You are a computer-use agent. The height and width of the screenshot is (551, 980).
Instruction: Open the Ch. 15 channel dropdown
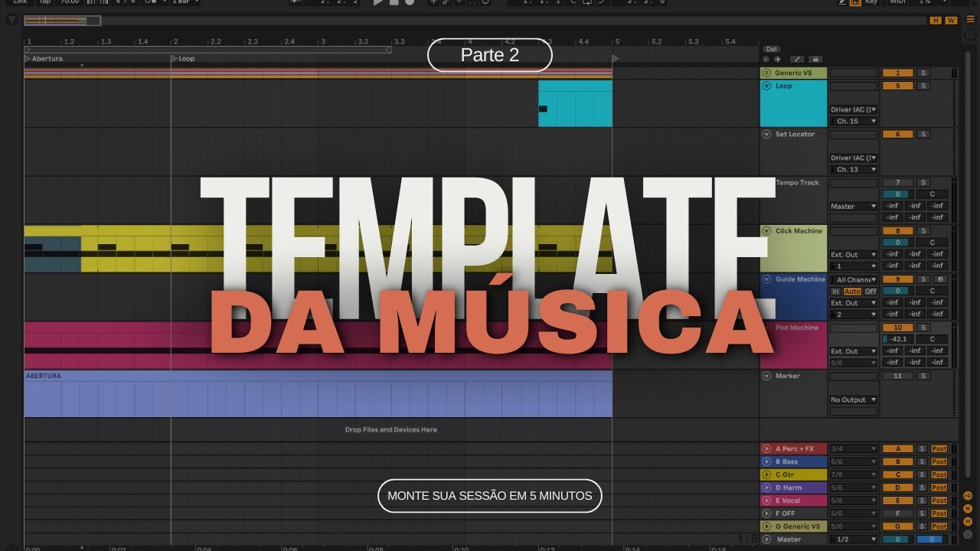(854, 121)
